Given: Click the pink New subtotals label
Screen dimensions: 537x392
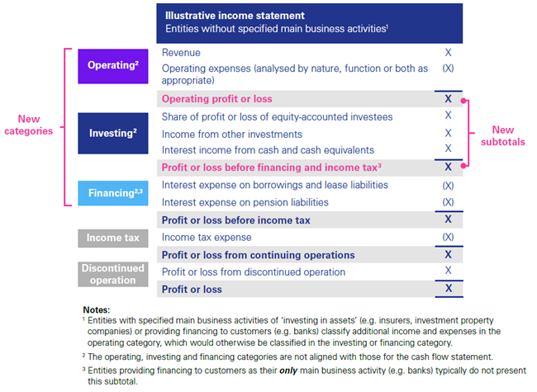Looking at the screenshot, I should point(502,136).
